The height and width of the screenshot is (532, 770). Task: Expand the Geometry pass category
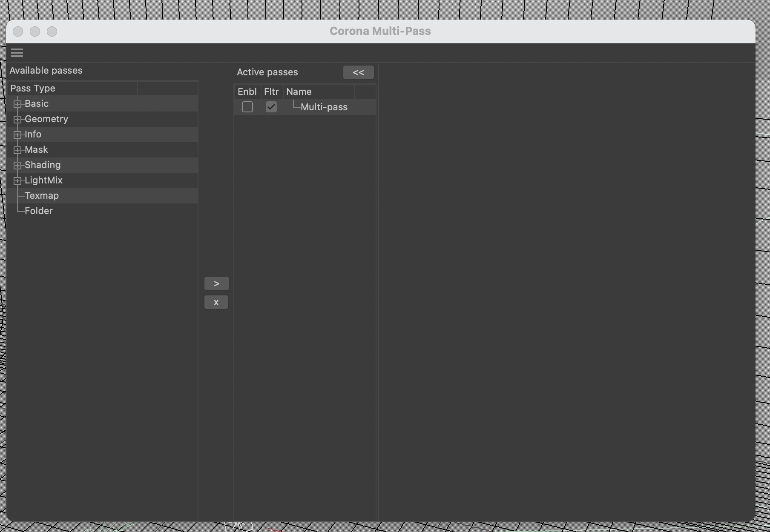tap(17, 119)
